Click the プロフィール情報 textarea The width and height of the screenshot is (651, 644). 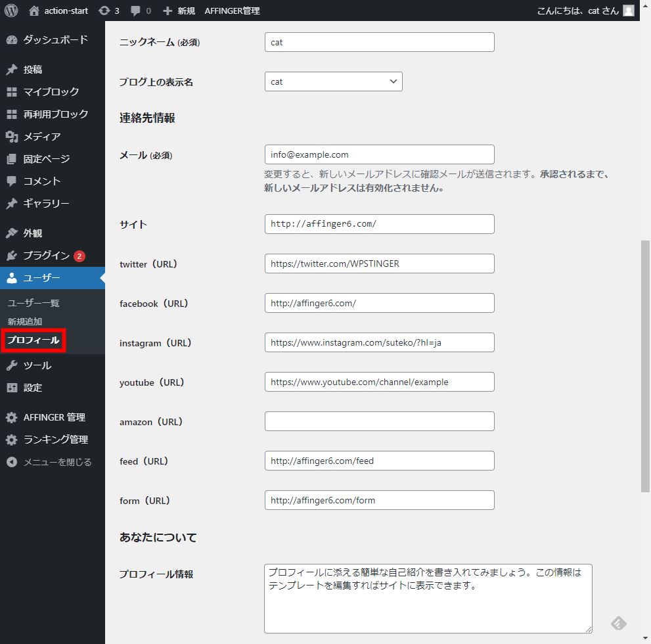point(428,599)
